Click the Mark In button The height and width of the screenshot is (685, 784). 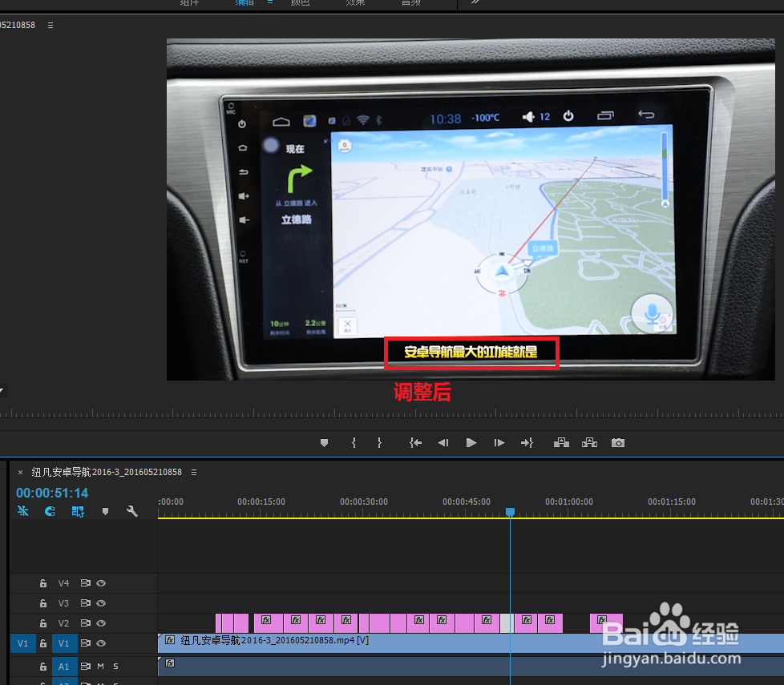coord(354,443)
